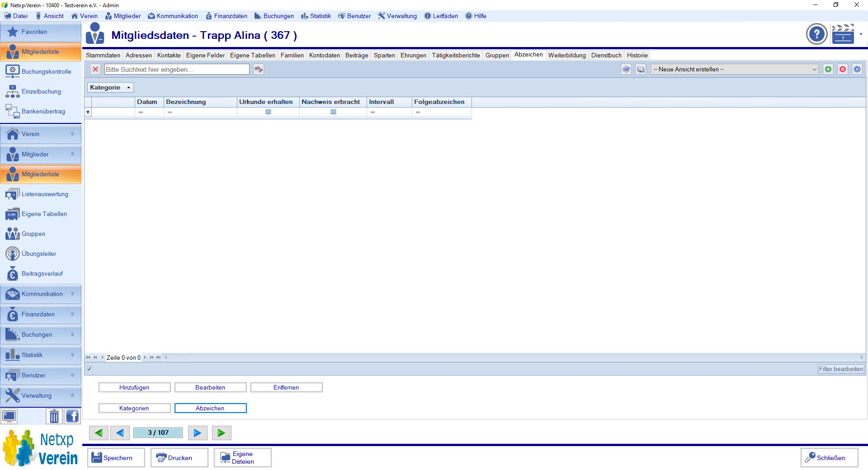Click the trash bin icon in the sidebar

pos(54,416)
